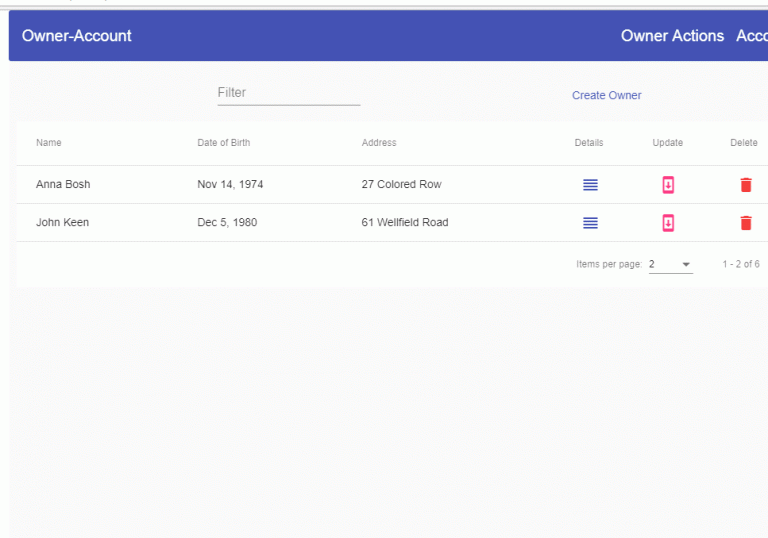The height and width of the screenshot is (538, 768).
Task: Sort by the Name column header
Action: coord(48,143)
